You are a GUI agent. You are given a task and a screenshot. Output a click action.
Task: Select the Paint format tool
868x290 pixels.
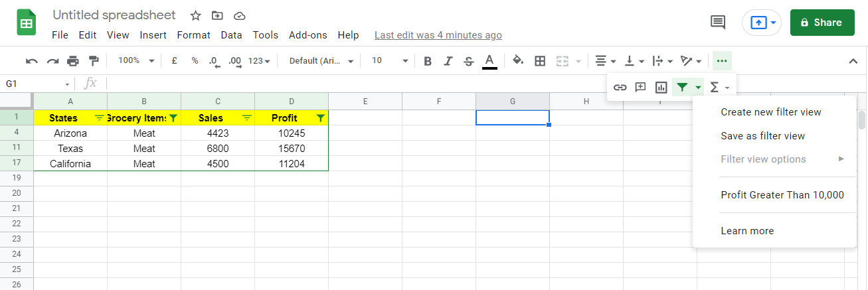[x=94, y=61]
